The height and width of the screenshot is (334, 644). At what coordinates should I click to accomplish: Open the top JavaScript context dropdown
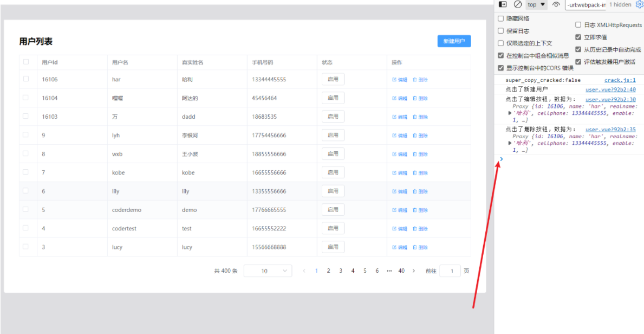537,4
